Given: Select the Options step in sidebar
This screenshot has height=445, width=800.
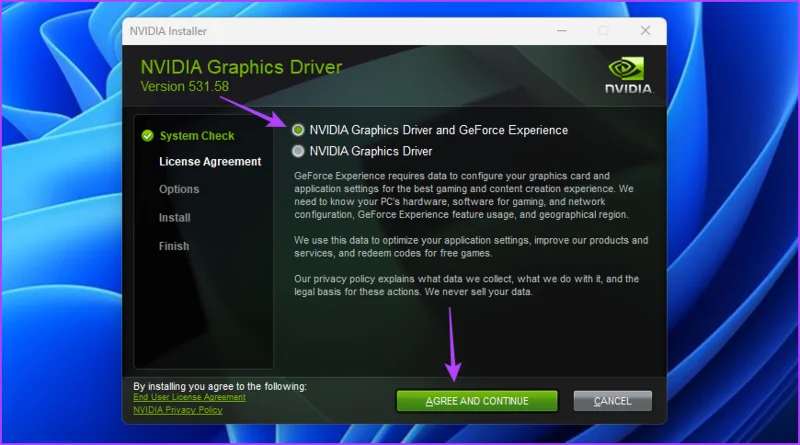Looking at the screenshot, I should point(179,189).
